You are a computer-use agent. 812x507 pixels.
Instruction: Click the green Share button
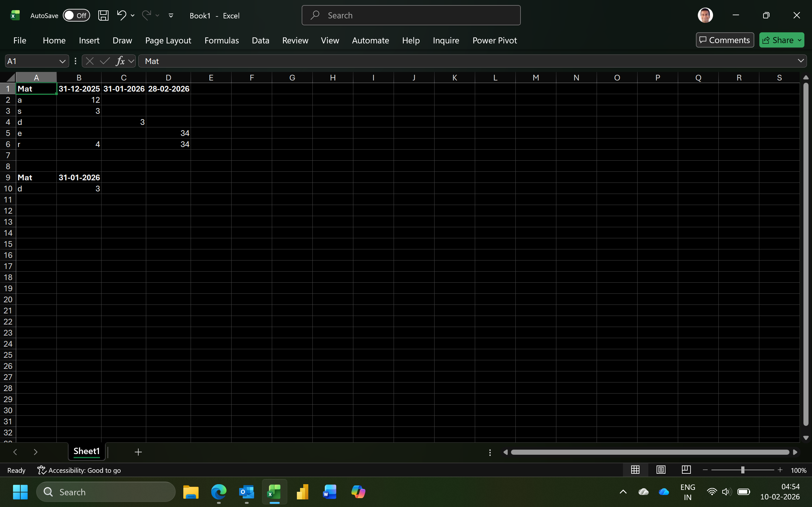[x=778, y=40]
